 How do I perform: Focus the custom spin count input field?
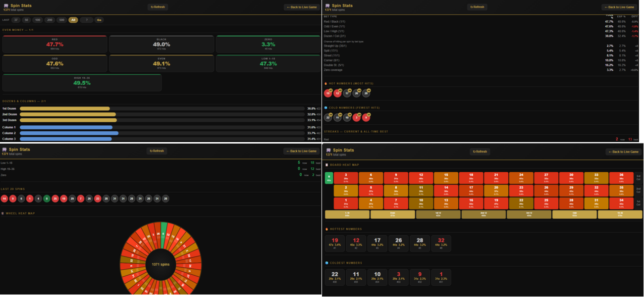87,20
